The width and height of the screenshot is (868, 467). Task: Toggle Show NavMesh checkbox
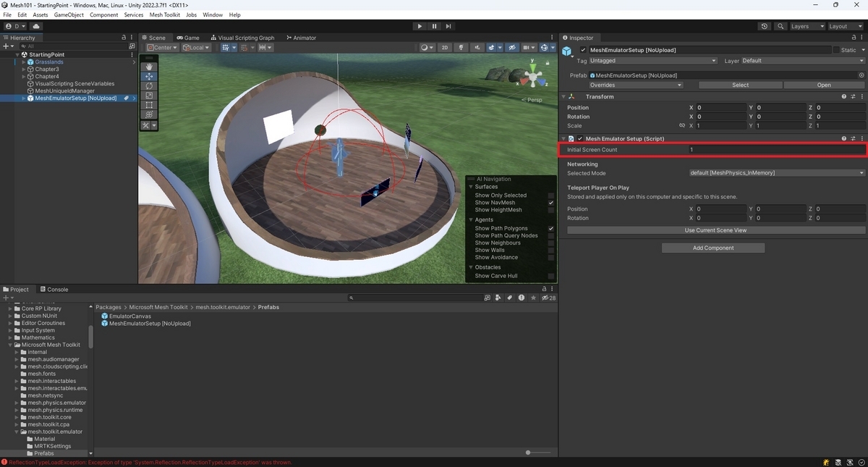551,203
